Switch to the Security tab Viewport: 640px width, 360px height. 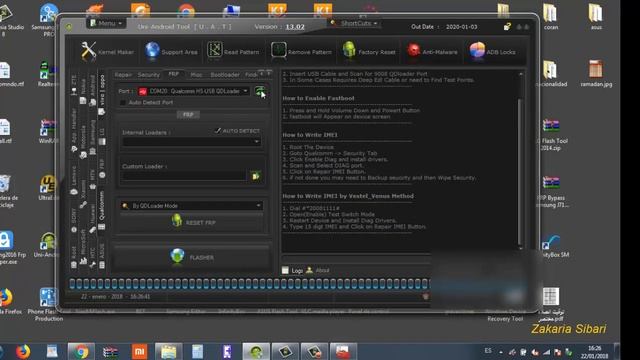click(149, 75)
